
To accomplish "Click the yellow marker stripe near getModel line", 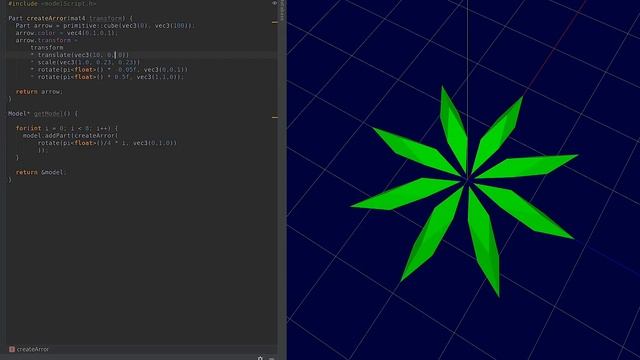I will point(275,117).
